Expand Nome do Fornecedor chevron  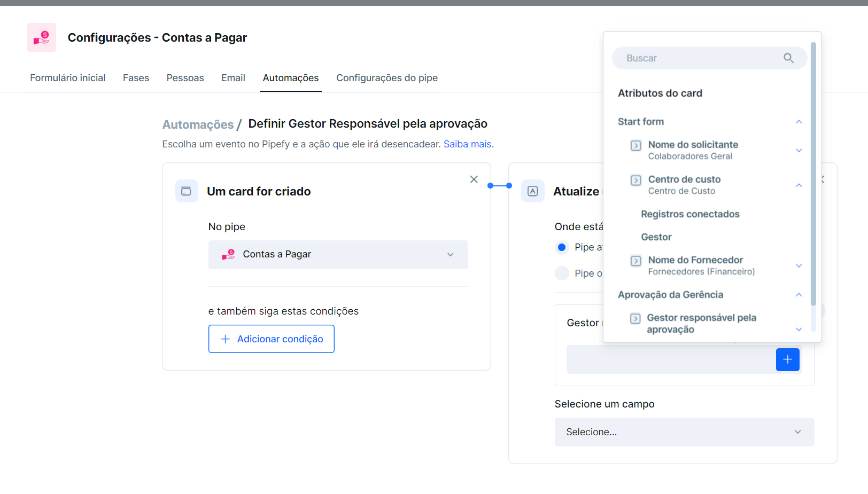pyautogui.click(x=799, y=266)
